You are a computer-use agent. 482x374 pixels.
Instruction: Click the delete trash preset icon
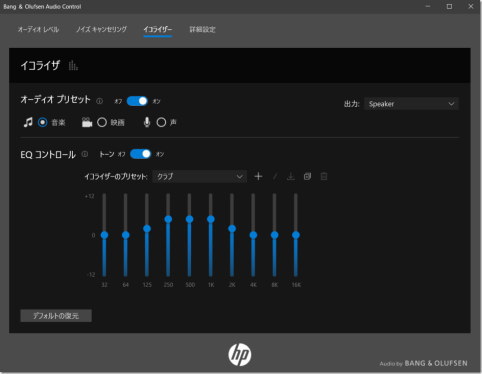click(x=324, y=176)
